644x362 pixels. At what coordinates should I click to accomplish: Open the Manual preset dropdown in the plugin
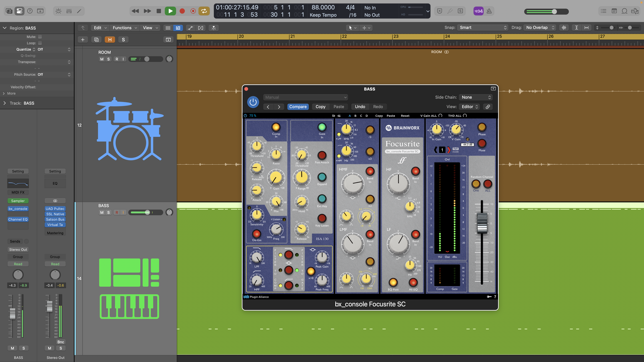(305, 97)
